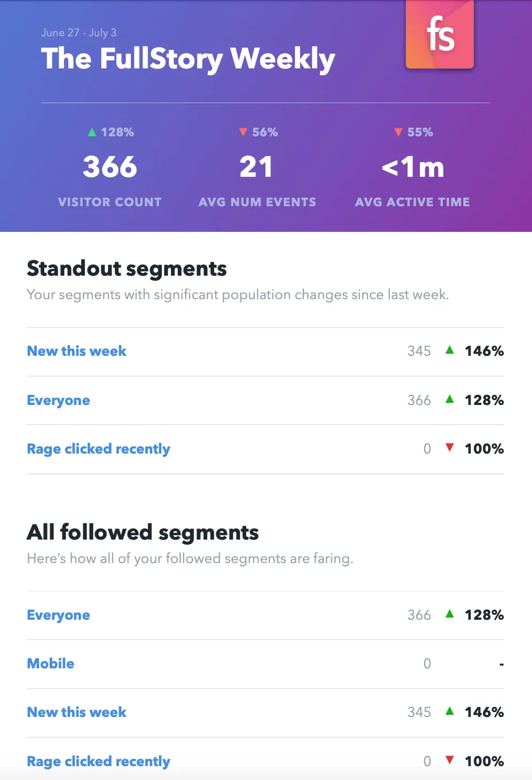The width and height of the screenshot is (532, 780).
Task: Select the Mobile segment in followed list
Action: pos(50,663)
